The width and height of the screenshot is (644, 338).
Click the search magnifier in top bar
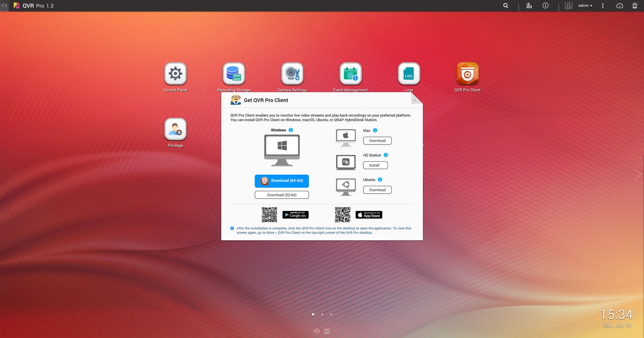tap(506, 6)
